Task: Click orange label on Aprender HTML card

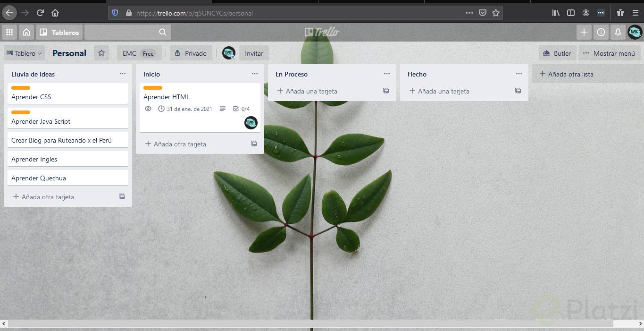Action: (153, 88)
